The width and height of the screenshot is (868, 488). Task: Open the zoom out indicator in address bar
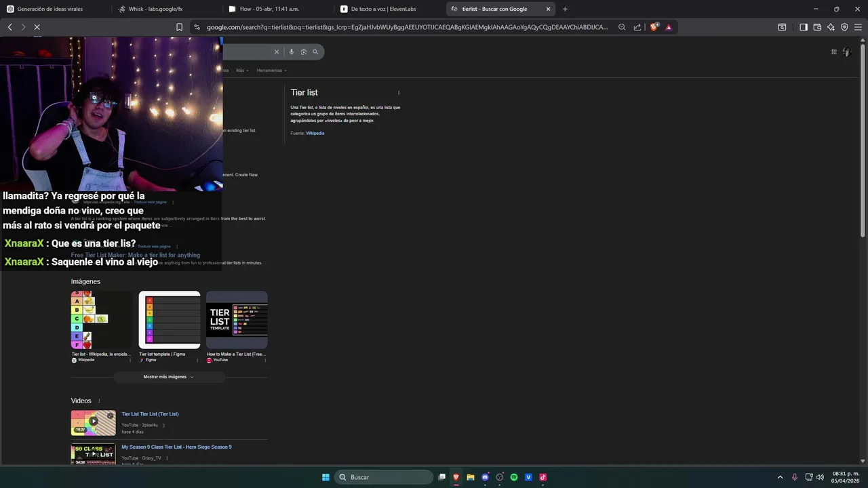point(622,27)
